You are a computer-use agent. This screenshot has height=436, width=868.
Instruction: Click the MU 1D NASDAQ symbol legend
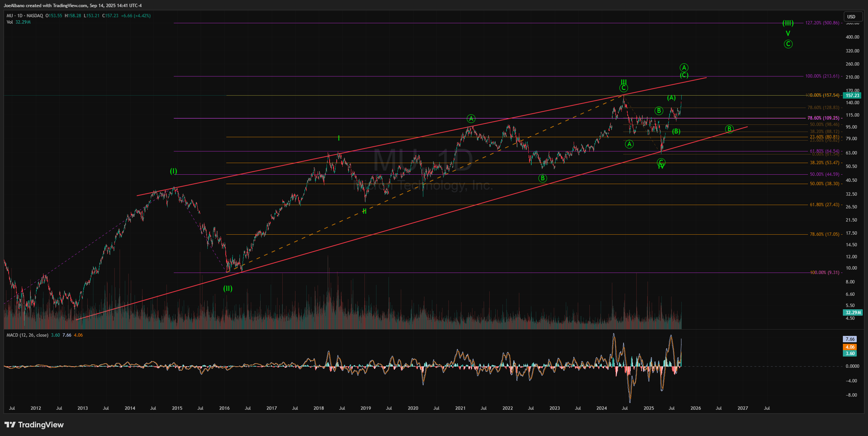[25, 16]
